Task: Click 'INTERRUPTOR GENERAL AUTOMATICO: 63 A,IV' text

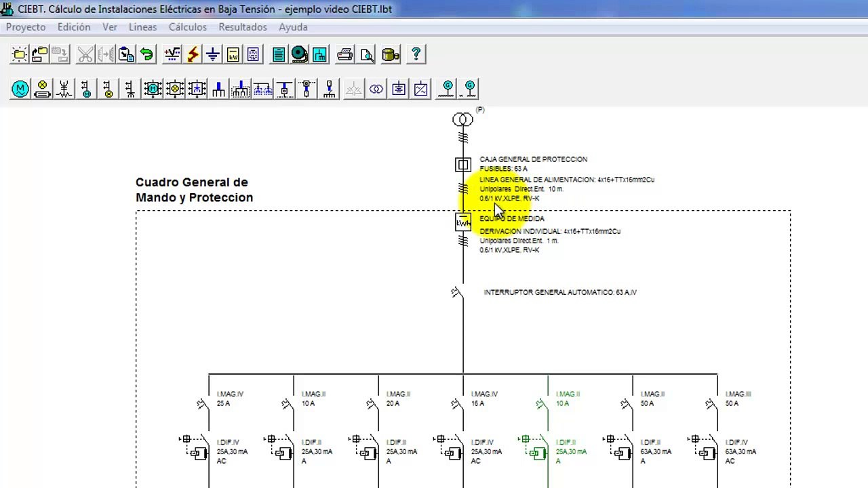Action: 560,292
